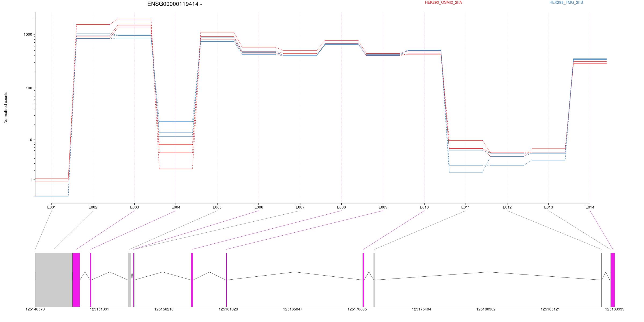
Task: Select the E008 exon label
Action: (x=341, y=207)
